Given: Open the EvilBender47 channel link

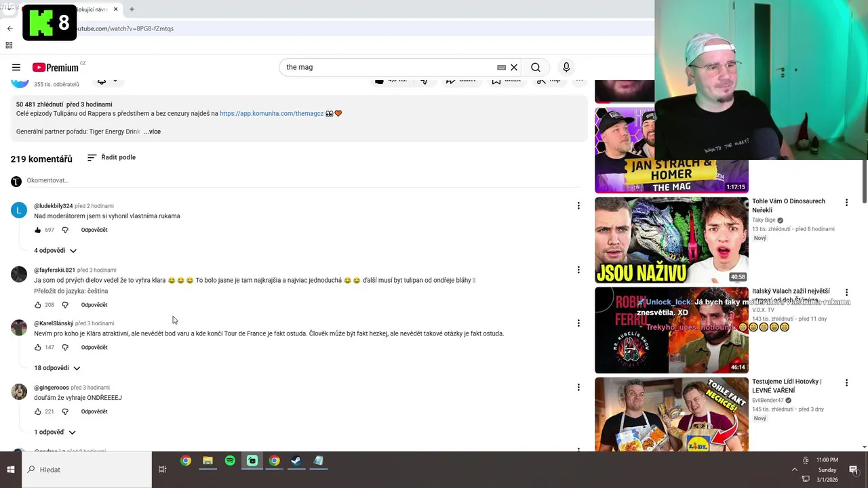Looking at the screenshot, I should click(768, 401).
